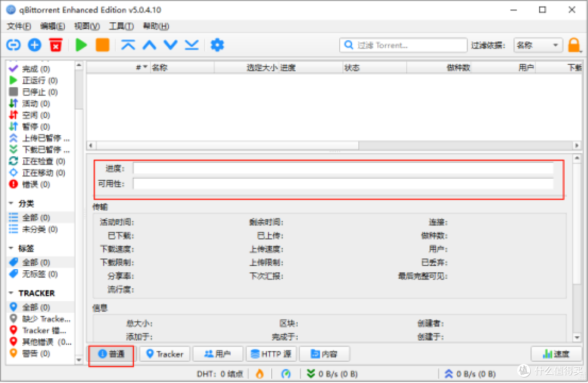
Task: Select 未分类 (0) category filter
Action: [x=40, y=229]
